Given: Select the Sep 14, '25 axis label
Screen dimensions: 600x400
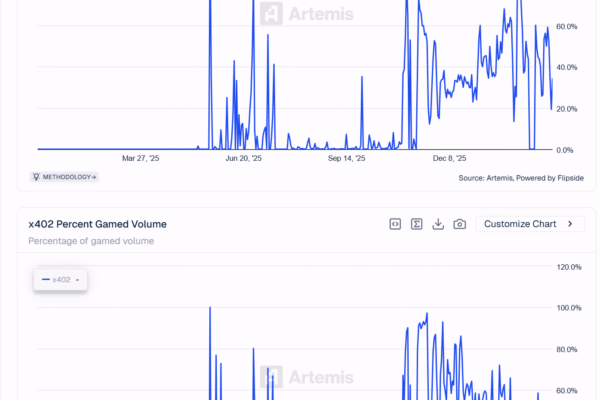Looking at the screenshot, I should tap(347, 158).
